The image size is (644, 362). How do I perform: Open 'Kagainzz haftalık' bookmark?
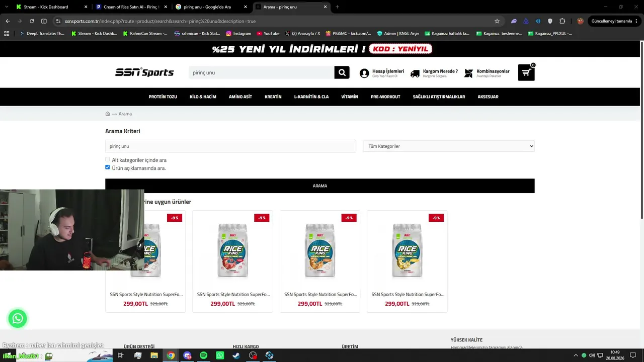pos(447,34)
